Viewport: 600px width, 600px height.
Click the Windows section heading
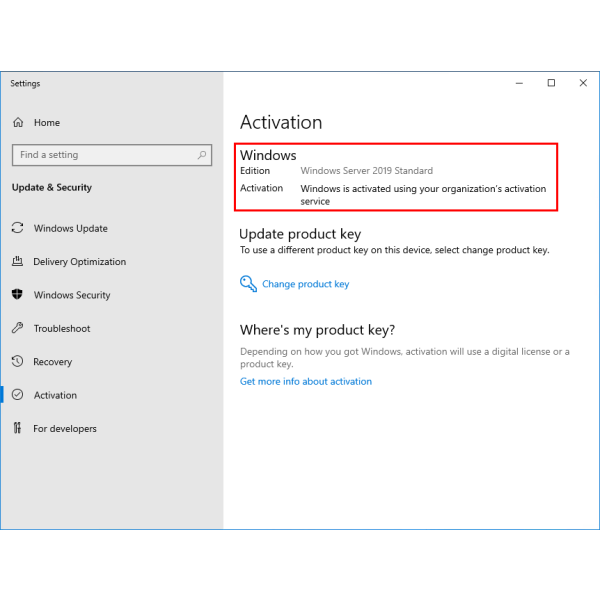coord(268,155)
